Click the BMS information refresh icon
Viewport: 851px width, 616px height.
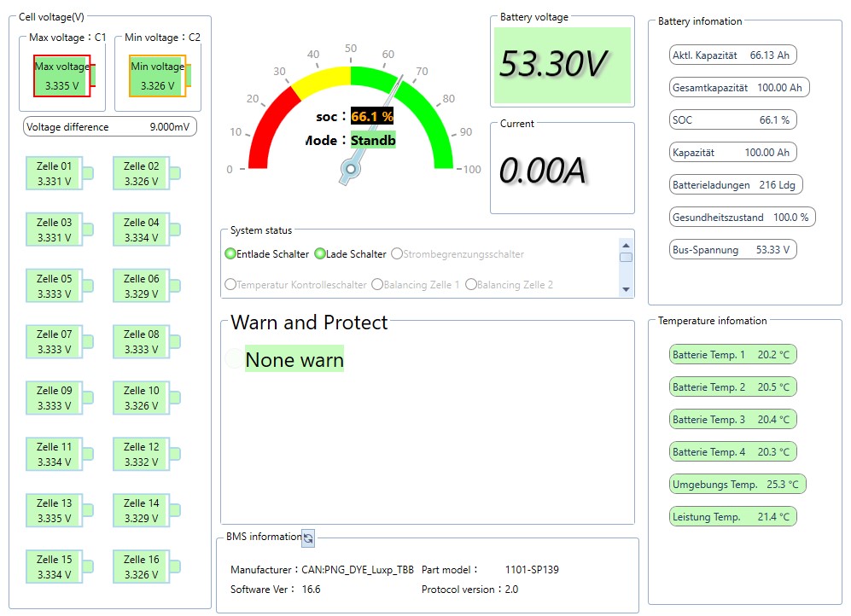tap(308, 538)
